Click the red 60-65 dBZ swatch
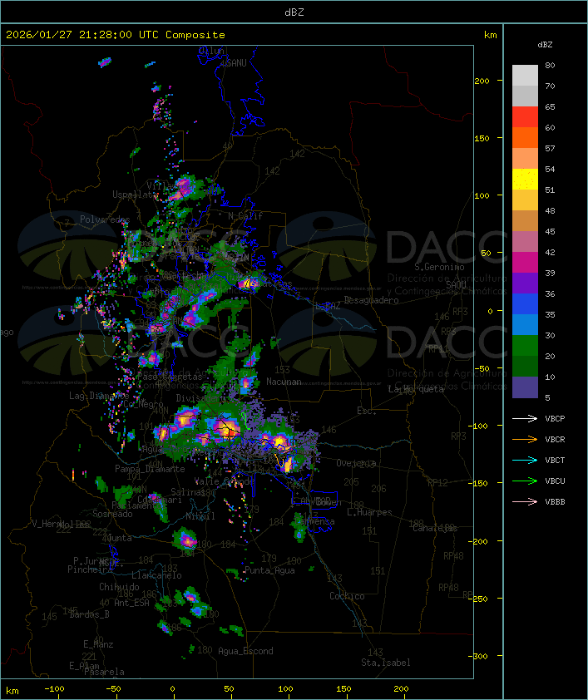Screen dimensions: 588x700 525,117
